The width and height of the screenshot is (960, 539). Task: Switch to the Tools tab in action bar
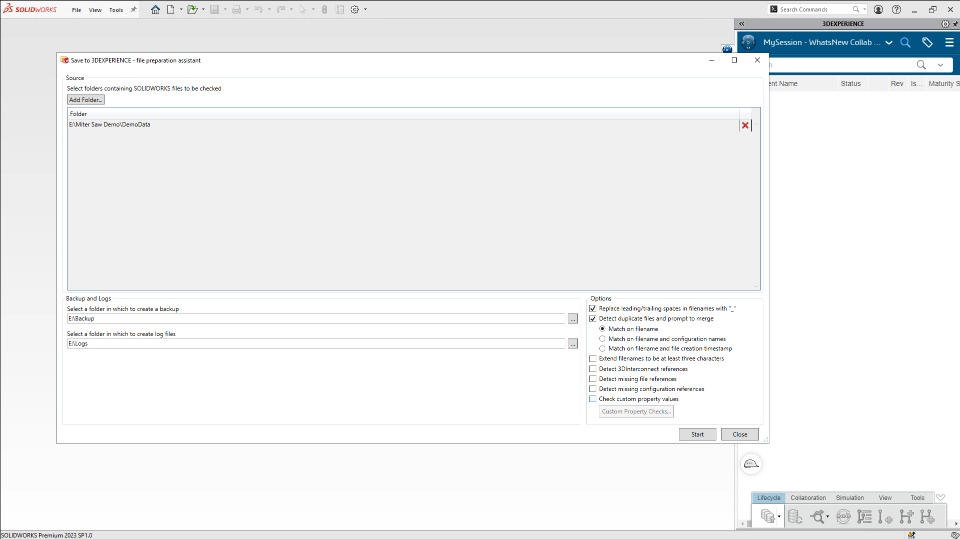917,498
